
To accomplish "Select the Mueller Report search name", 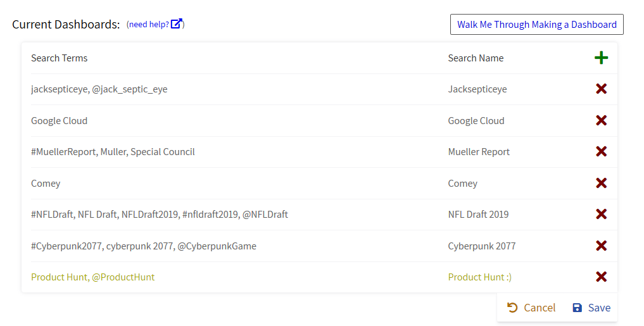I will click(x=479, y=152).
